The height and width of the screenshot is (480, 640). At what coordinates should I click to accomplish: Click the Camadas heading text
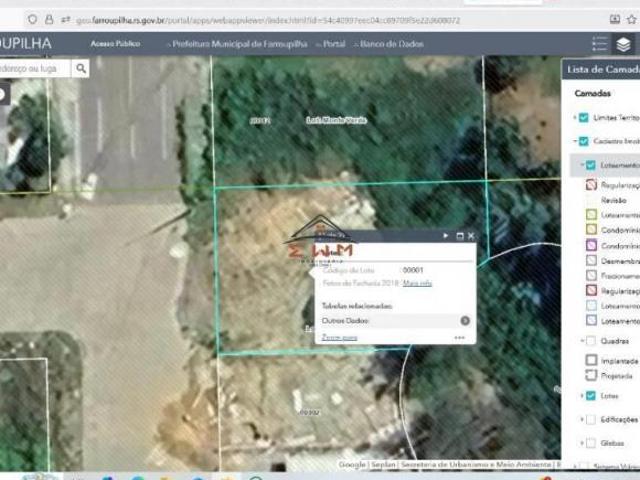592,93
